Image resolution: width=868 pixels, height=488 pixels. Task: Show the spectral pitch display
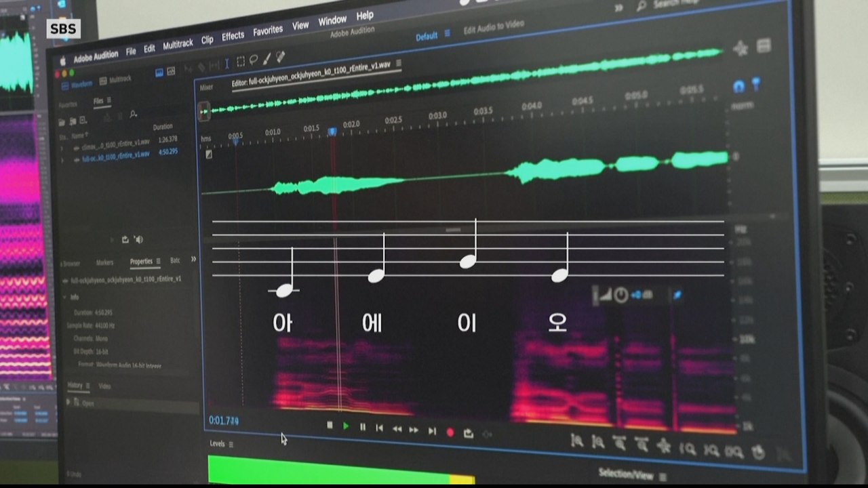pos(171,70)
